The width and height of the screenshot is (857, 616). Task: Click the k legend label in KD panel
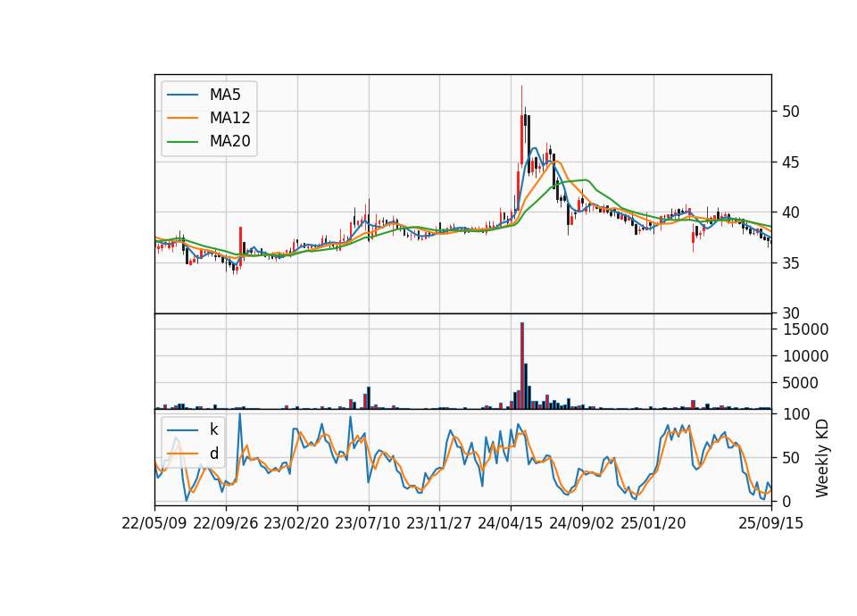pyautogui.click(x=213, y=429)
